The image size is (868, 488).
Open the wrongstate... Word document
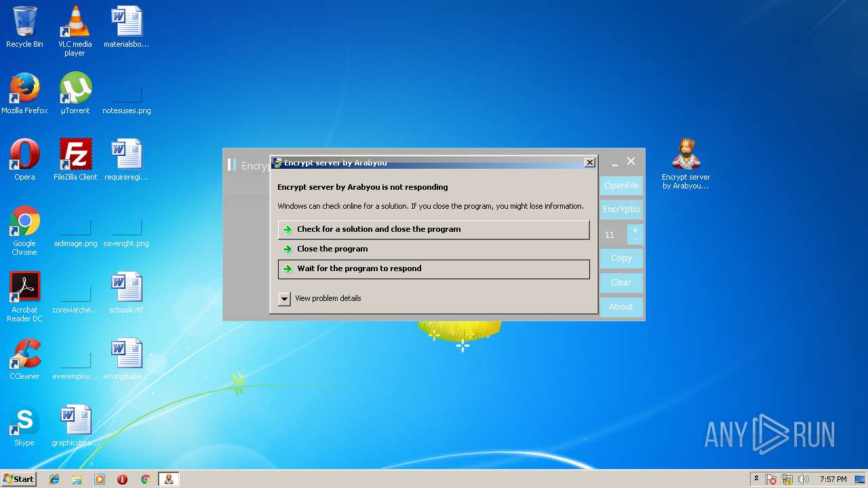tap(126, 359)
